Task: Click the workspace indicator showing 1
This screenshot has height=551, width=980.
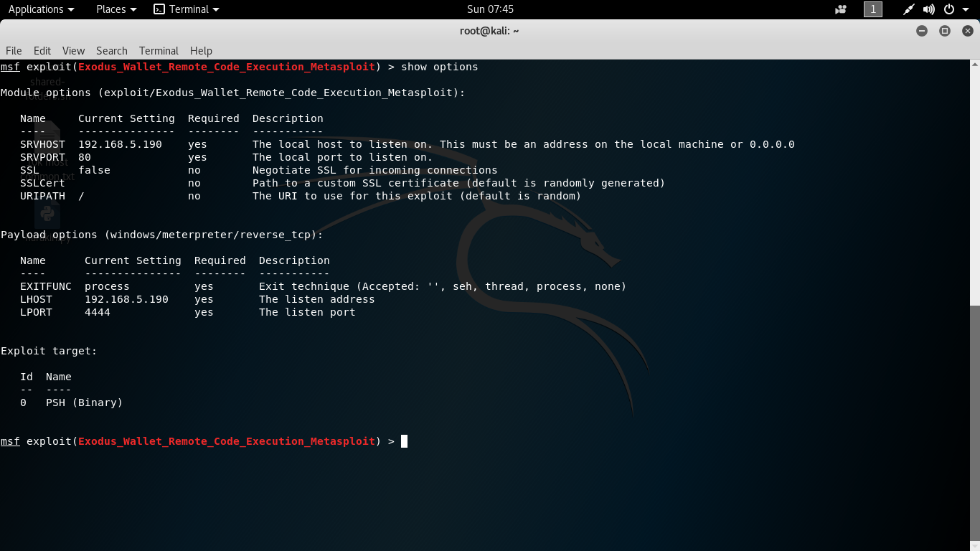Action: [x=873, y=9]
